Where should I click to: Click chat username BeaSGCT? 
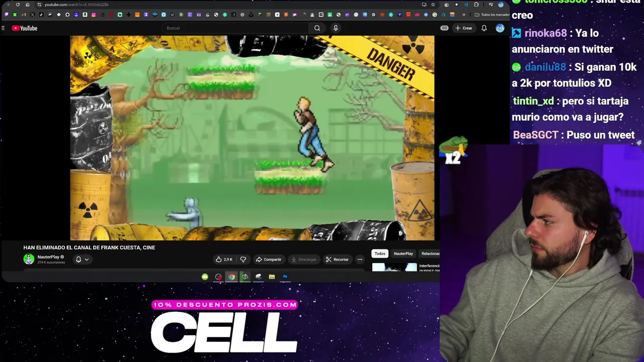coord(535,135)
